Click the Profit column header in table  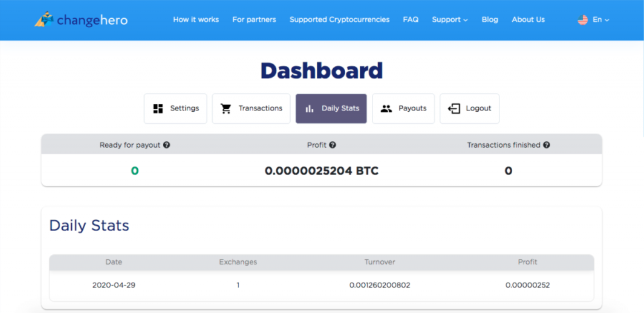(527, 262)
